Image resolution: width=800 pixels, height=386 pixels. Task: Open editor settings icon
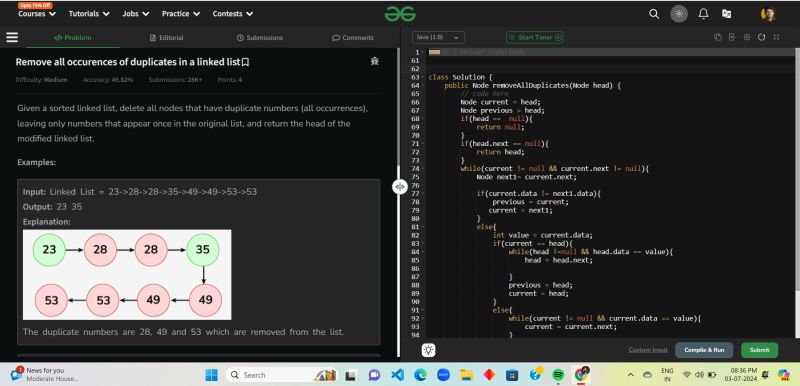pos(747,37)
